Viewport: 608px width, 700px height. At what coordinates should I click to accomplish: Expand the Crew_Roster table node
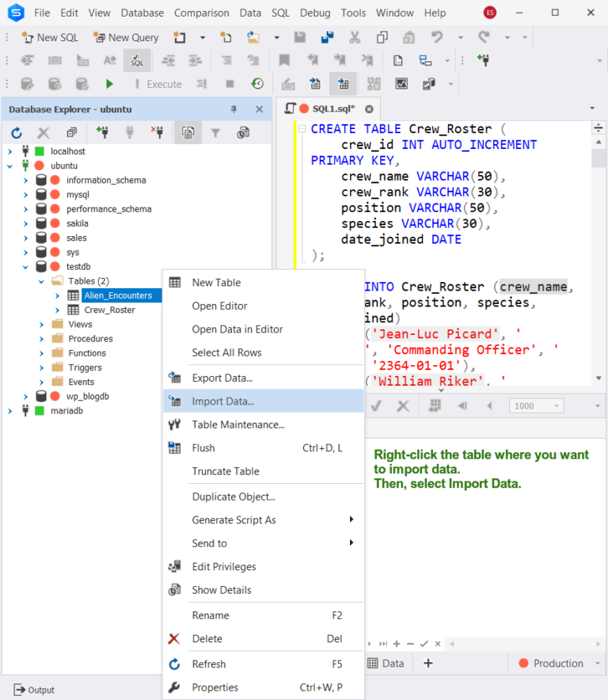[57, 310]
